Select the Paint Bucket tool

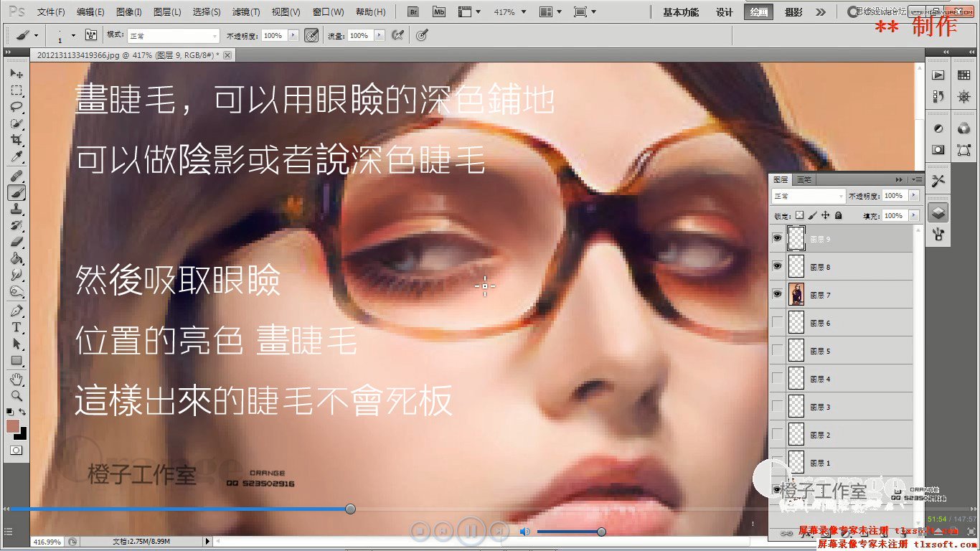[x=17, y=258]
